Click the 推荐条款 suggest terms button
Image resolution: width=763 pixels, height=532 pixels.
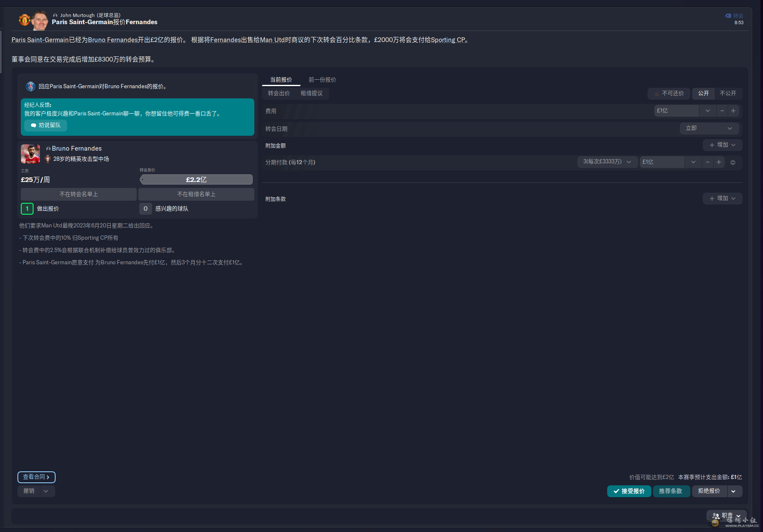click(671, 491)
